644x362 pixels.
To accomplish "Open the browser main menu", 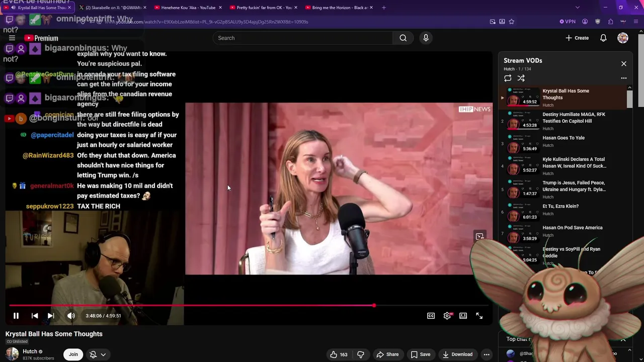I will tap(636, 22).
